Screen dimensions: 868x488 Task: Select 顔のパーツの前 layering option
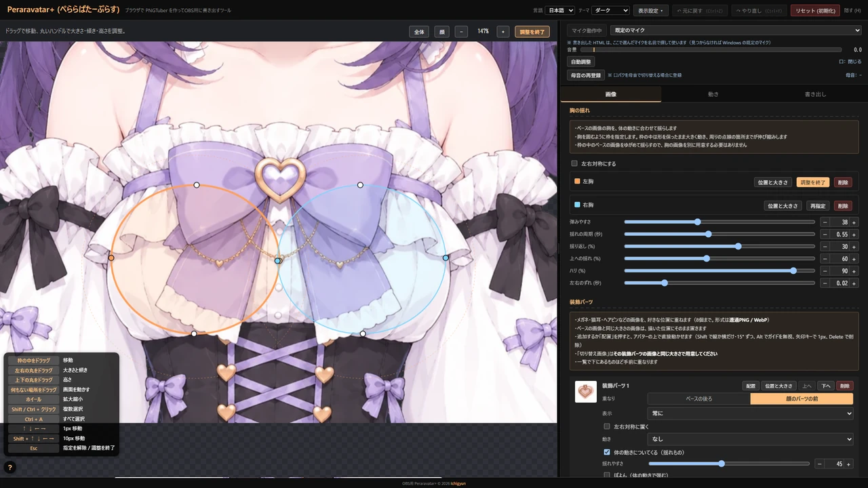[802, 399]
